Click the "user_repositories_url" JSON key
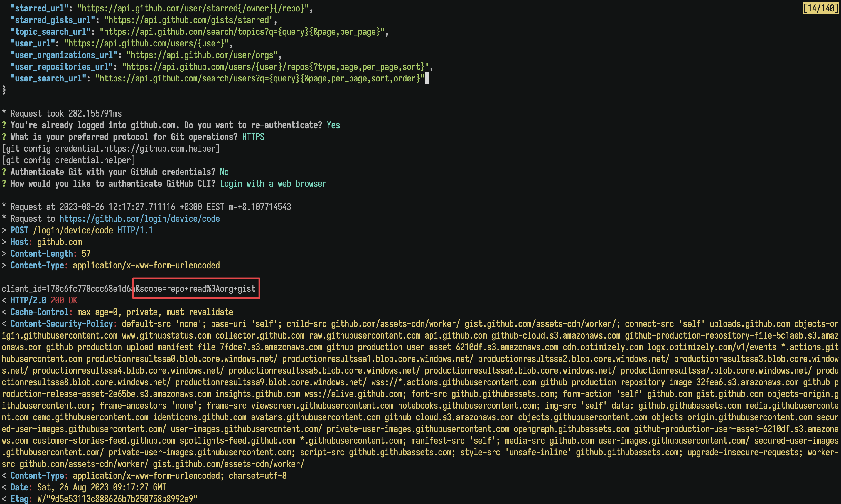Screen dimensions: 841x504 click(x=62, y=66)
